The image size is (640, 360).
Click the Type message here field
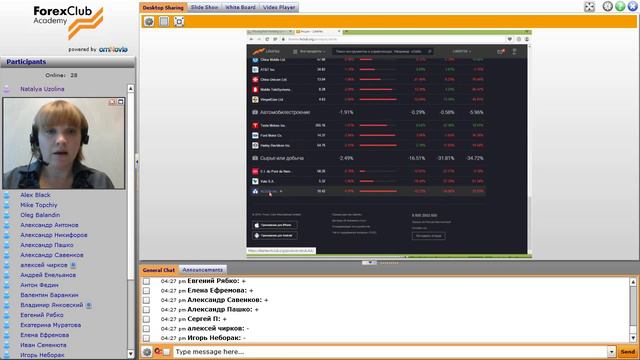pyautogui.click(x=391, y=351)
